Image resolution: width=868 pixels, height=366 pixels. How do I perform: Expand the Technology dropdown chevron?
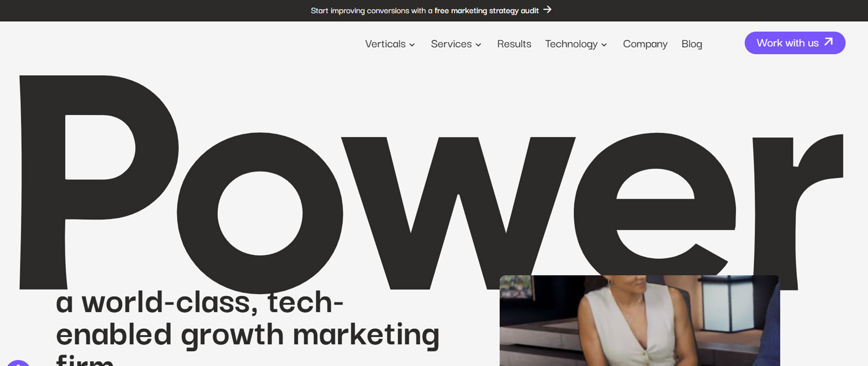[604, 45]
